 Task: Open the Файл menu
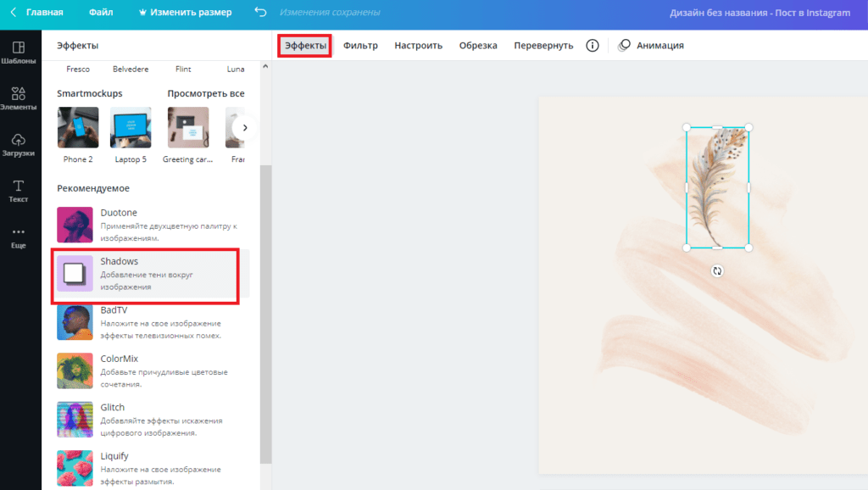pos(101,13)
